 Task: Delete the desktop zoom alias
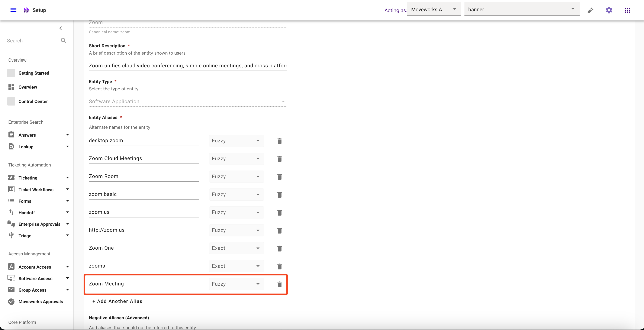pyautogui.click(x=279, y=141)
